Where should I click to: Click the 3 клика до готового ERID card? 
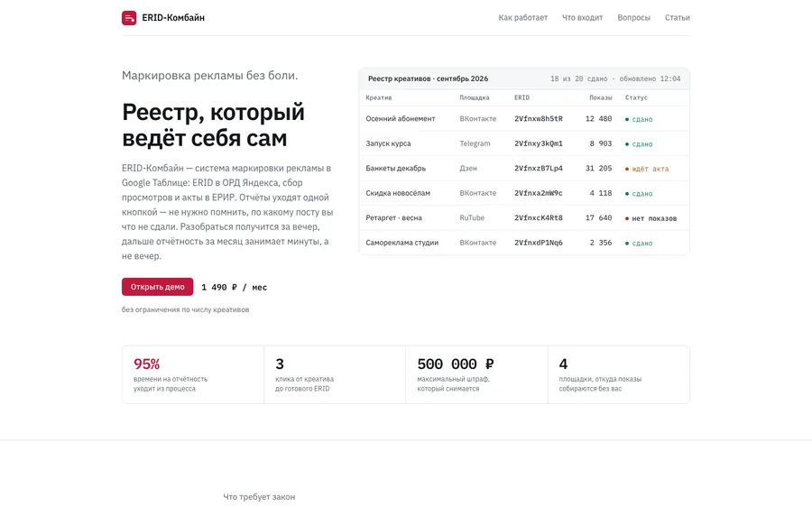335,375
